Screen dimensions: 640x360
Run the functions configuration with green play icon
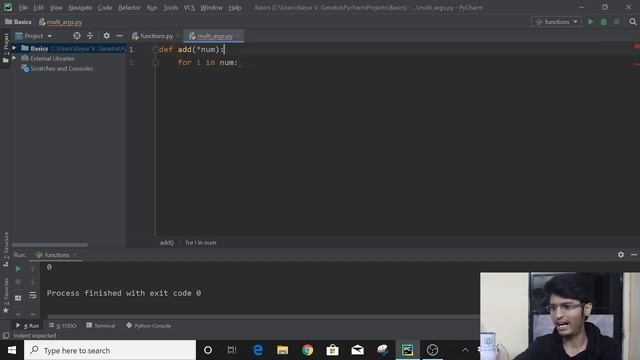click(x=591, y=22)
